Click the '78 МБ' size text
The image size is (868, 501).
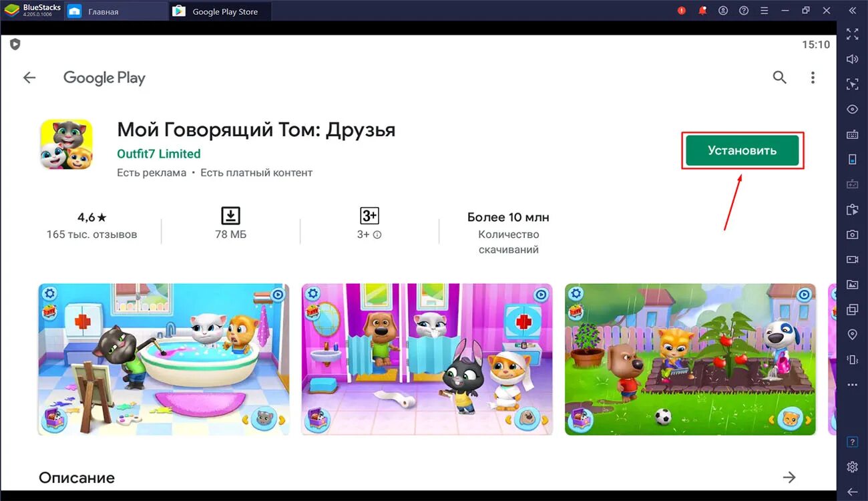[230, 234]
